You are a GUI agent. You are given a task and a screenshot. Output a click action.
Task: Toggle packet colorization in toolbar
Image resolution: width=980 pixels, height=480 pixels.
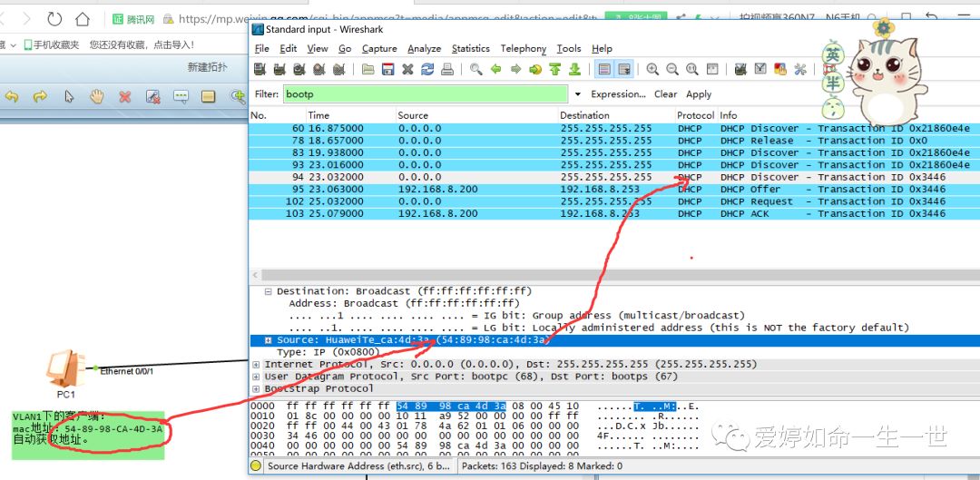[604, 69]
